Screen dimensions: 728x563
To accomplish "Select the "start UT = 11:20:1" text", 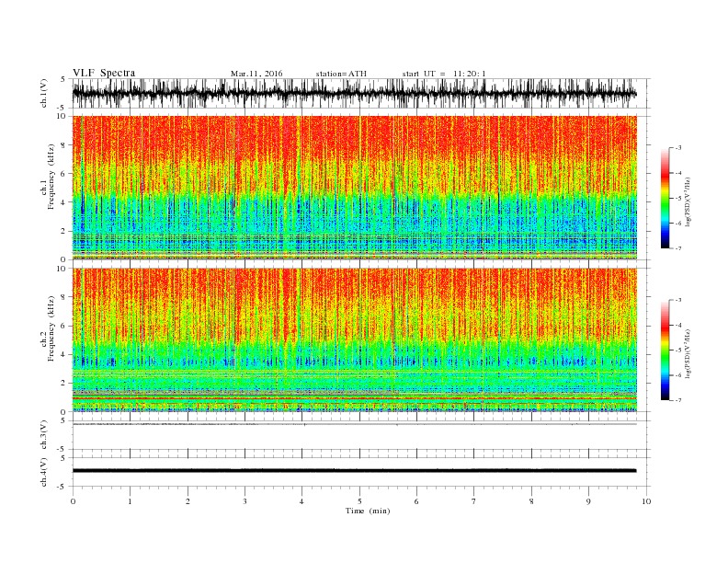I will point(444,74).
